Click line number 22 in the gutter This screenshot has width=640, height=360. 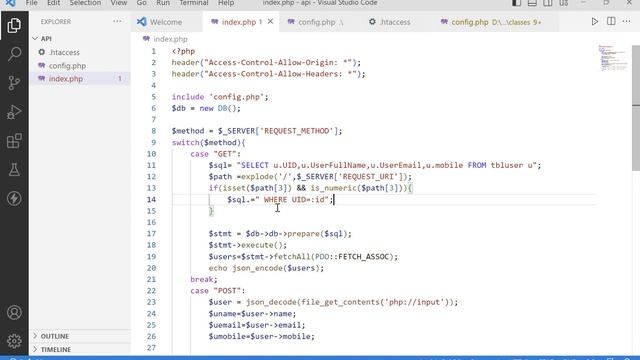[x=151, y=291]
